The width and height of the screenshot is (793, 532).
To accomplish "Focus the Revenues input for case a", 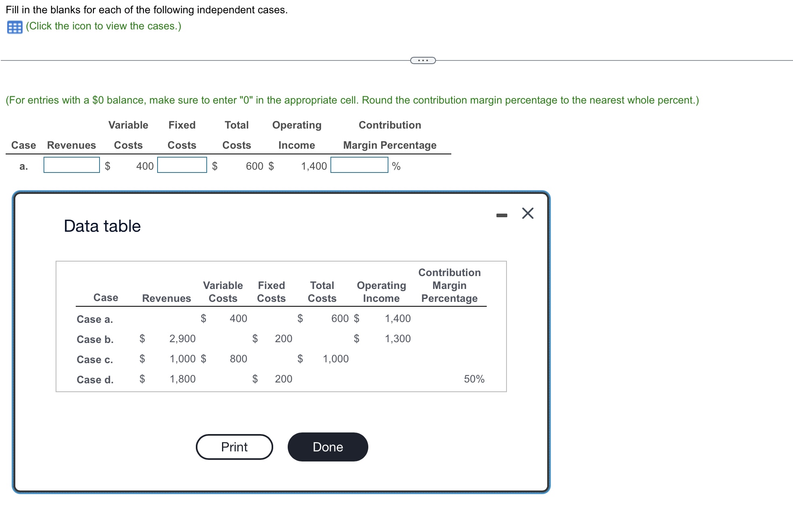I will [x=72, y=165].
